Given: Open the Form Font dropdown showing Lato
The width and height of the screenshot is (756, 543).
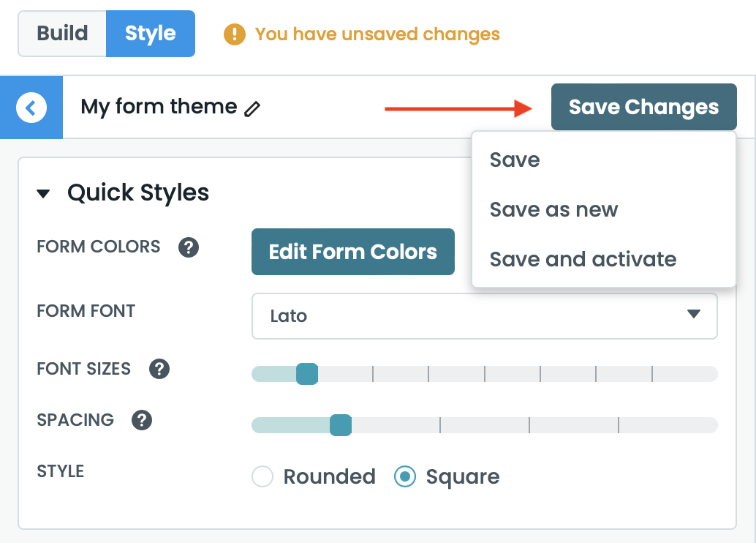Looking at the screenshot, I should (484, 316).
